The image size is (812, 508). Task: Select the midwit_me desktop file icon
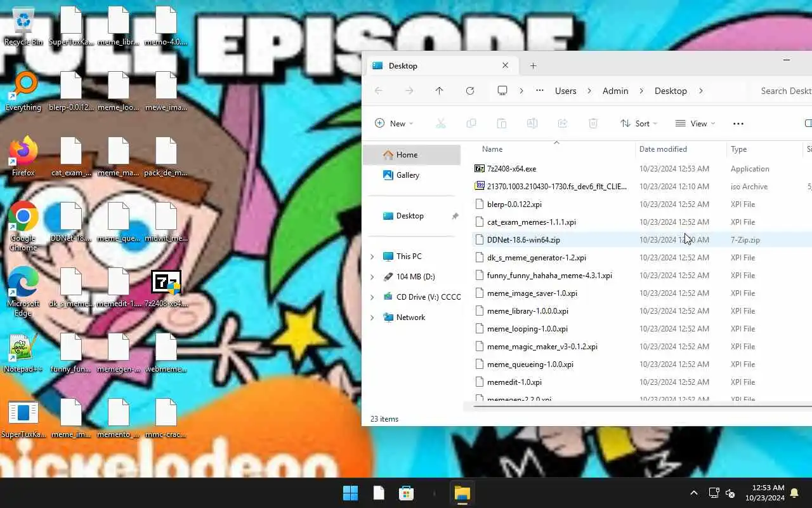tap(166, 222)
